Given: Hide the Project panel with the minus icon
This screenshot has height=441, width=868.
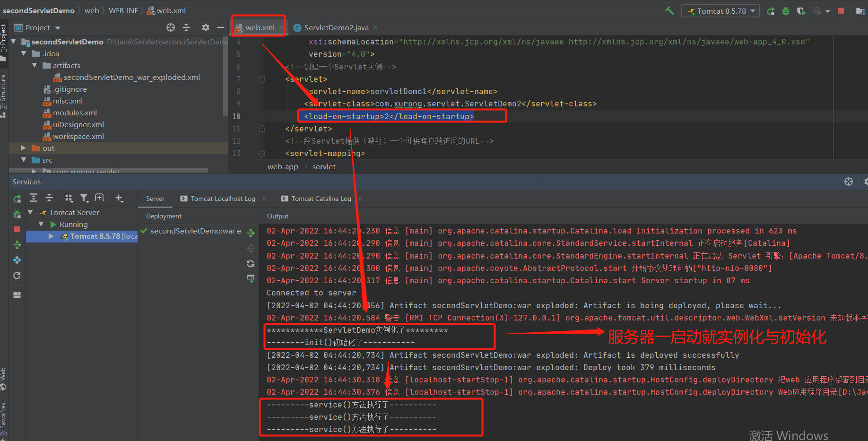Looking at the screenshot, I should pos(221,27).
